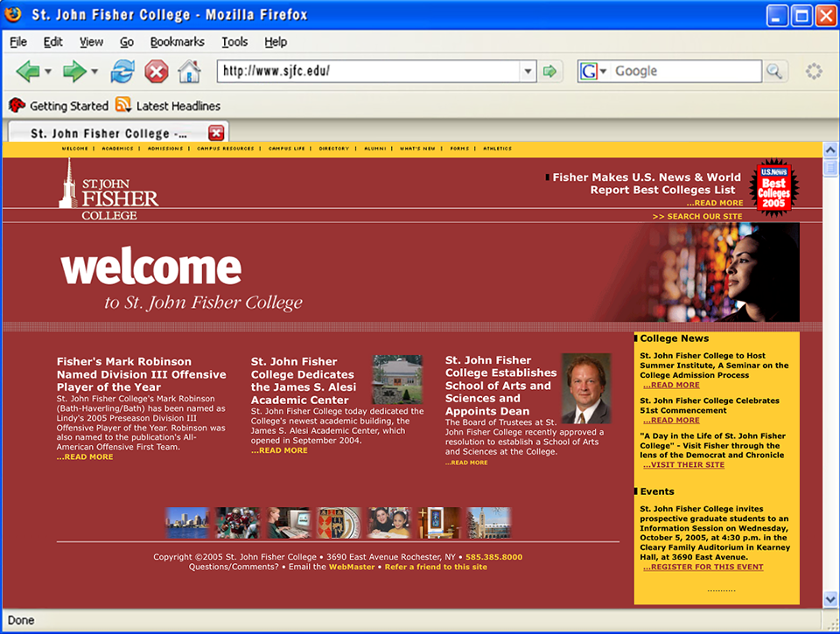The height and width of the screenshot is (634, 840).
Task: Click the 585.385.8000 phone link
Action: (x=493, y=557)
